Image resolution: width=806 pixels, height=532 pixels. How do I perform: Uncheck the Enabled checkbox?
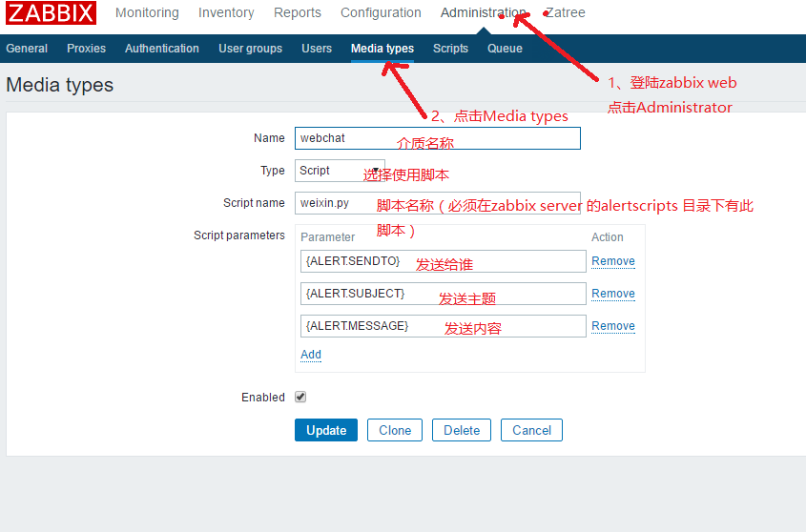tap(300, 397)
